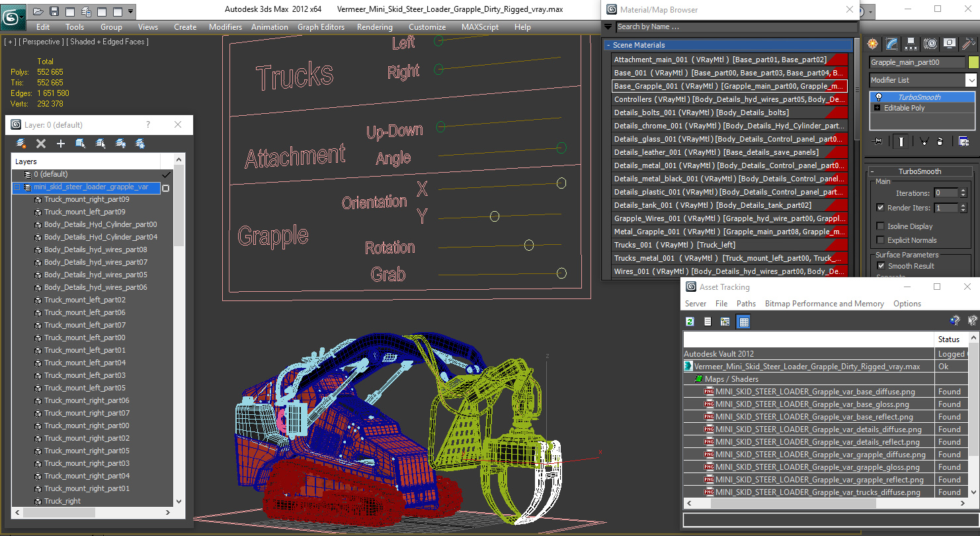Enable the Isoline Display checkbox
Image resolution: width=980 pixels, height=536 pixels.
880,226
